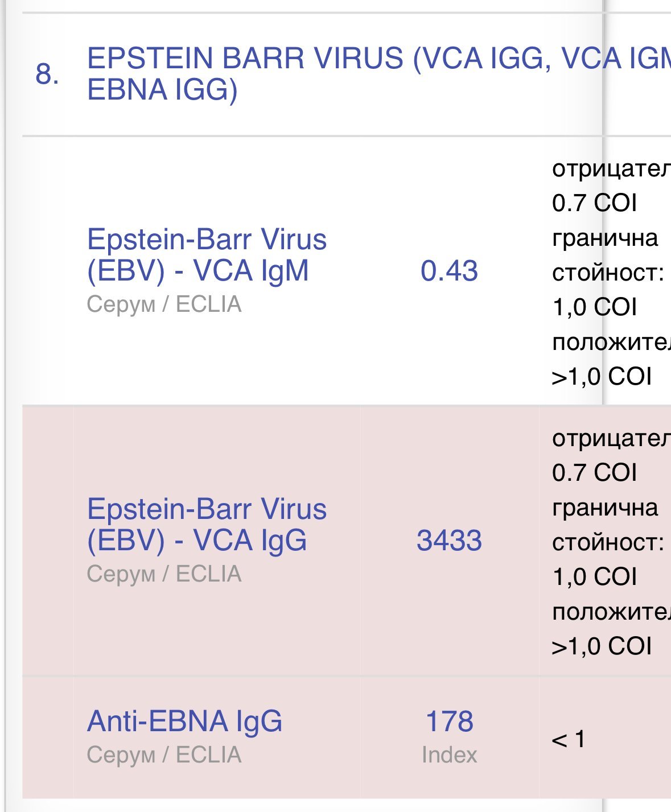The width and height of the screenshot is (671, 812).
Task: Open the Anti-EBNA IgG test
Action: (184, 721)
